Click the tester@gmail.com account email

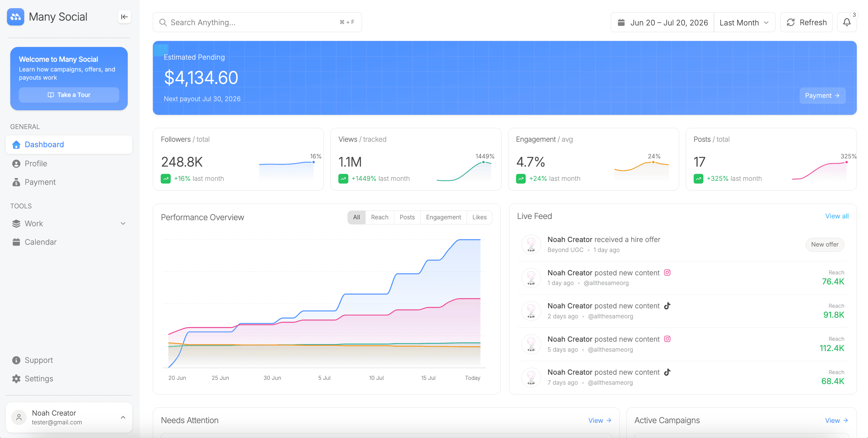click(57, 423)
